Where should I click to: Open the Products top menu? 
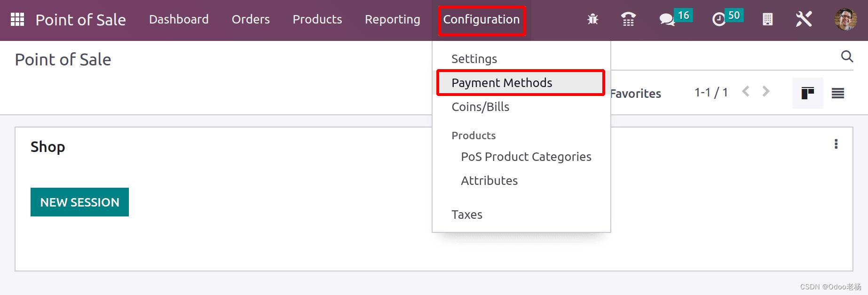click(x=317, y=19)
